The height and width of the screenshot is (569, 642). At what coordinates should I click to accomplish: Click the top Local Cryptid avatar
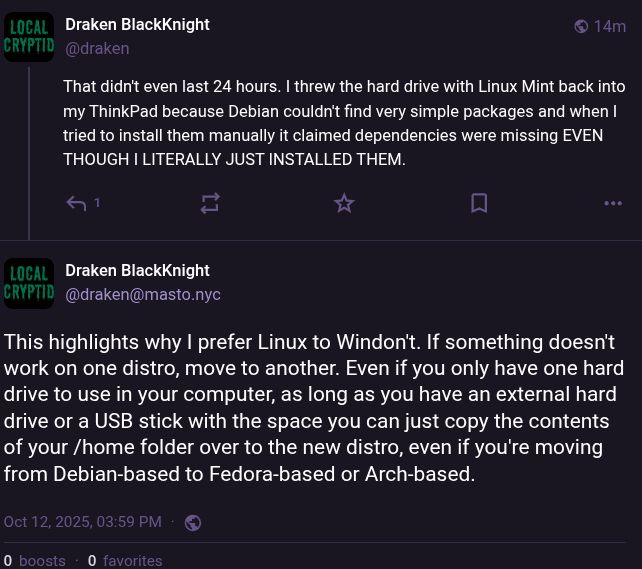pyautogui.click(x=29, y=37)
